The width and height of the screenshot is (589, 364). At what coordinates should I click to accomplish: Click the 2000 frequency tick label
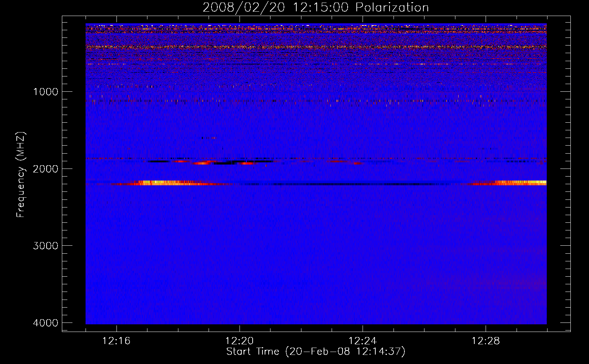(x=46, y=169)
